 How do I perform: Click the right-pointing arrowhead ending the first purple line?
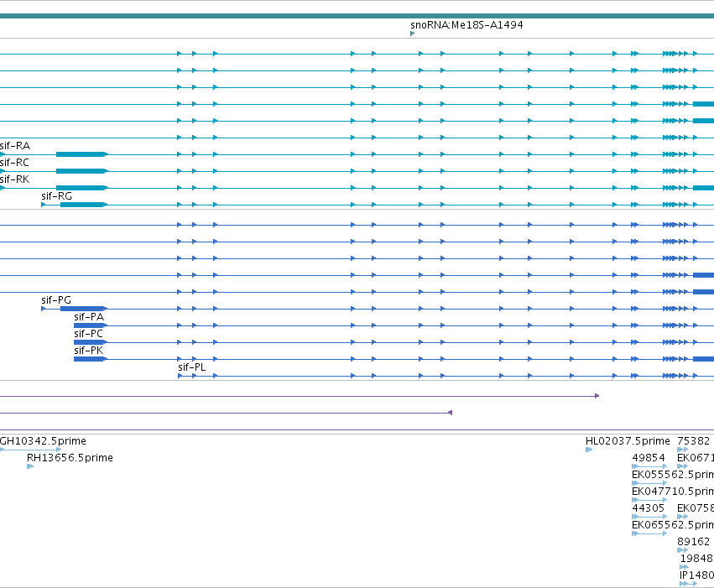tap(597, 396)
